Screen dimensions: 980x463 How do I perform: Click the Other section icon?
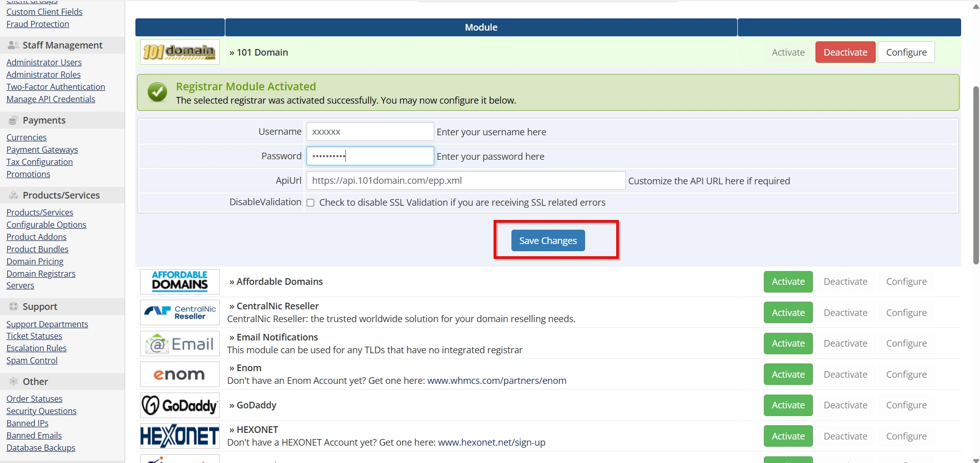(13, 382)
